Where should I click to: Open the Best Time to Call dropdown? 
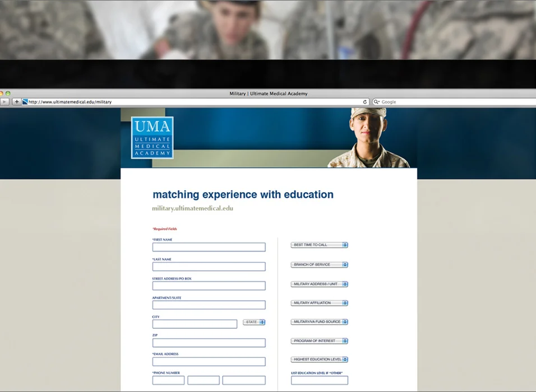[319, 245]
